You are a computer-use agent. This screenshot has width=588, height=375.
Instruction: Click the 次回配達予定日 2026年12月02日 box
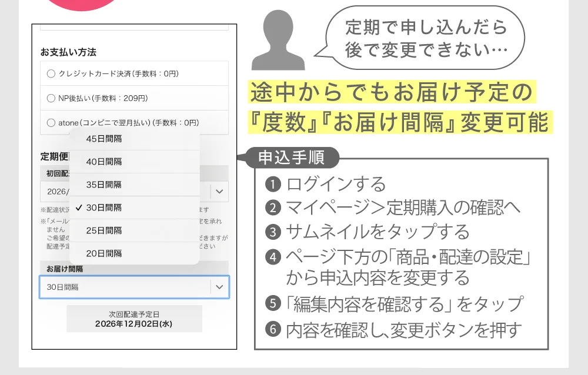[134, 319]
